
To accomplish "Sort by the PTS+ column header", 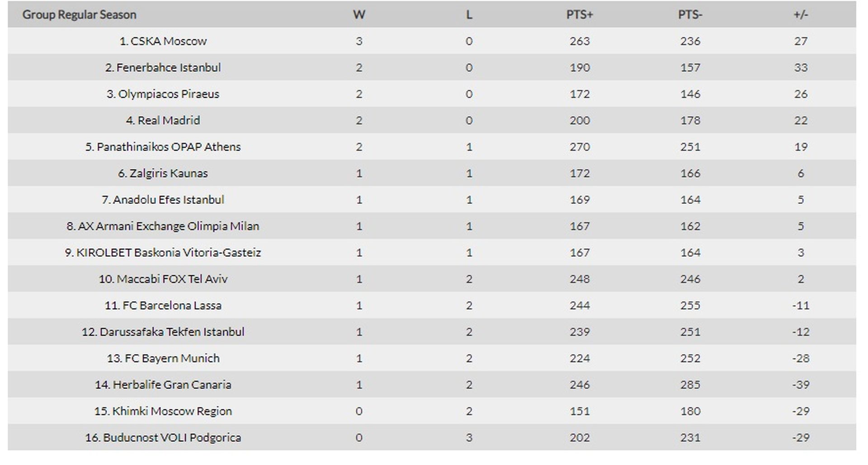I will 580,14.
